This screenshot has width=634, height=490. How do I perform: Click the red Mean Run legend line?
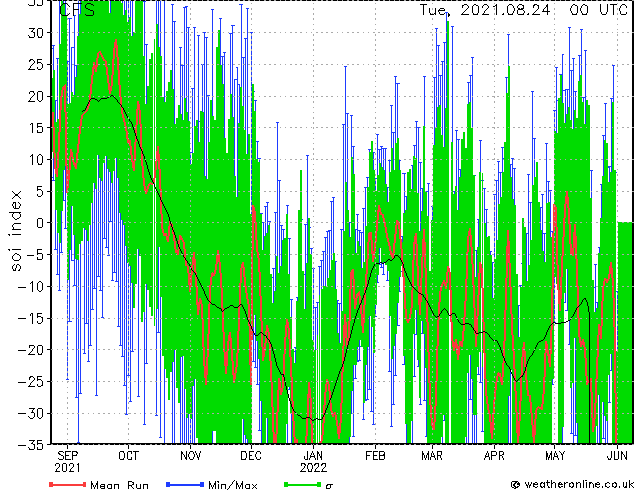pos(68,484)
